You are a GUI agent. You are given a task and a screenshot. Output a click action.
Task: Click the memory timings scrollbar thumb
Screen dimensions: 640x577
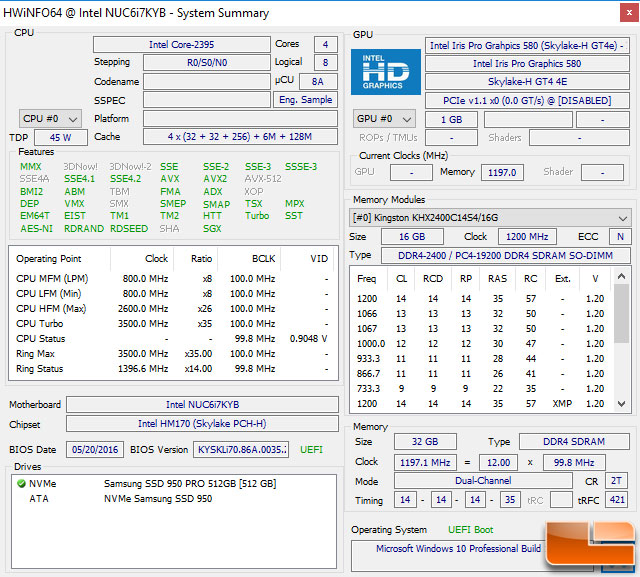coord(622,313)
